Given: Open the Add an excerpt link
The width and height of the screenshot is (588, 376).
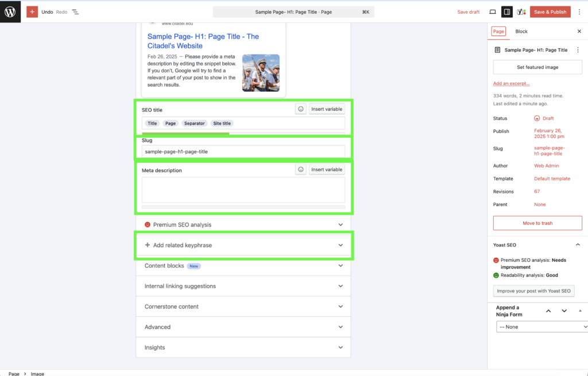Looking at the screenshot, I should pyautogui.click(x=511, y=83).
